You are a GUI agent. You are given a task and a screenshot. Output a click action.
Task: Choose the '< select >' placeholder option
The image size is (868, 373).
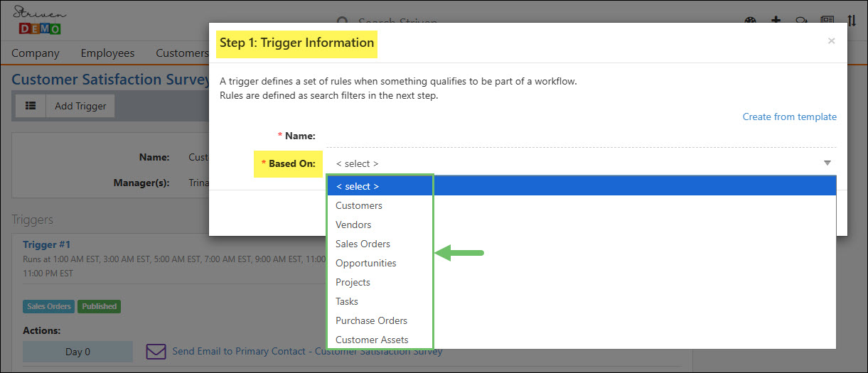581,186
